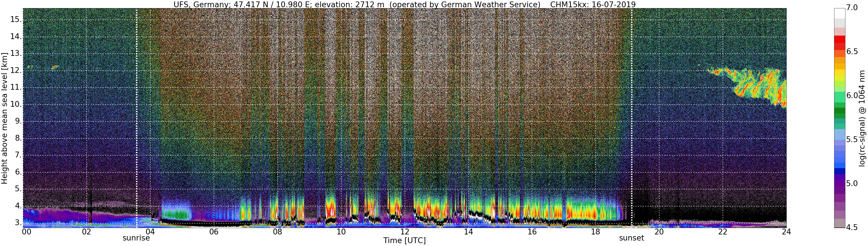
Task: Click the dark green segment of the colorbar
Action: [840, 111]
